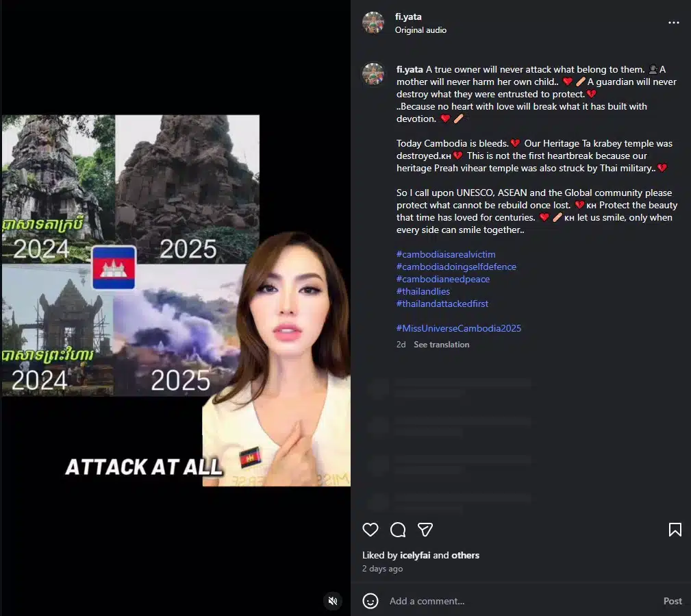691x616 pixels.
Task: Share the post via the paper plane icon
Action: [425, 530]
